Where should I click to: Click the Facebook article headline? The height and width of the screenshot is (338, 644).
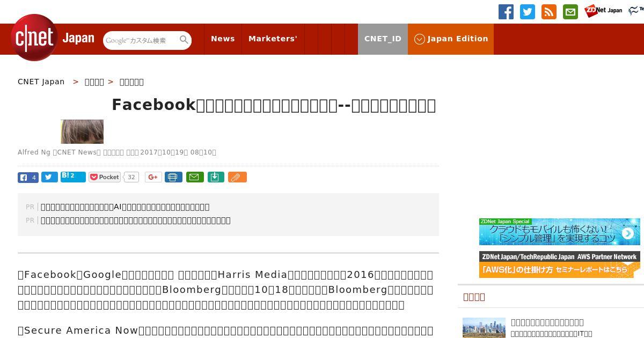274,105
